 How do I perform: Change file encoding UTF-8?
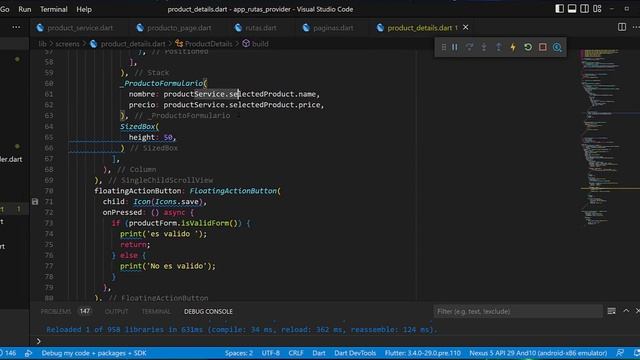coord(271,353)
